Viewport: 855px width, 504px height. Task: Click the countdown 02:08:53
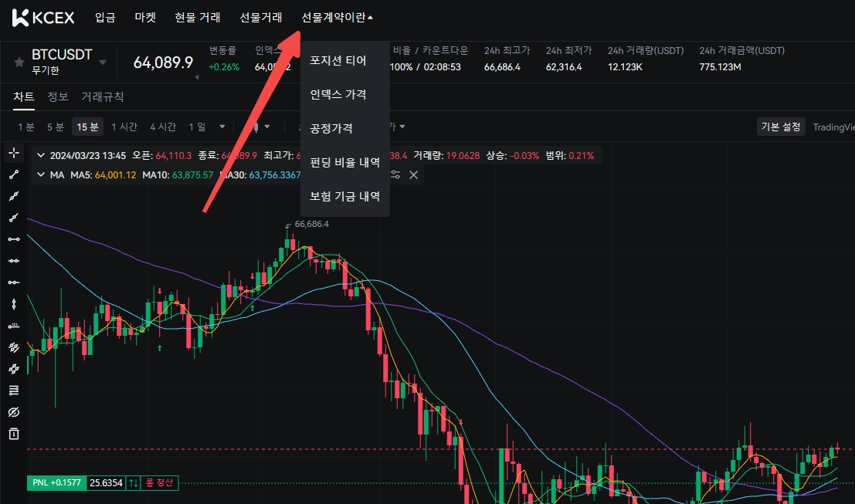(x=443, y=67)
